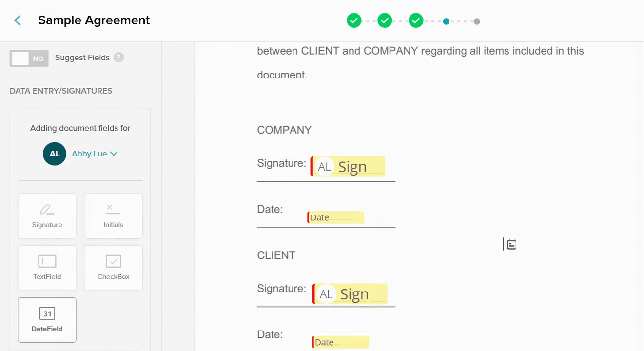Screen dimensions: 644x351
Task: Expand the signer selection chevron
Action: 114,154
